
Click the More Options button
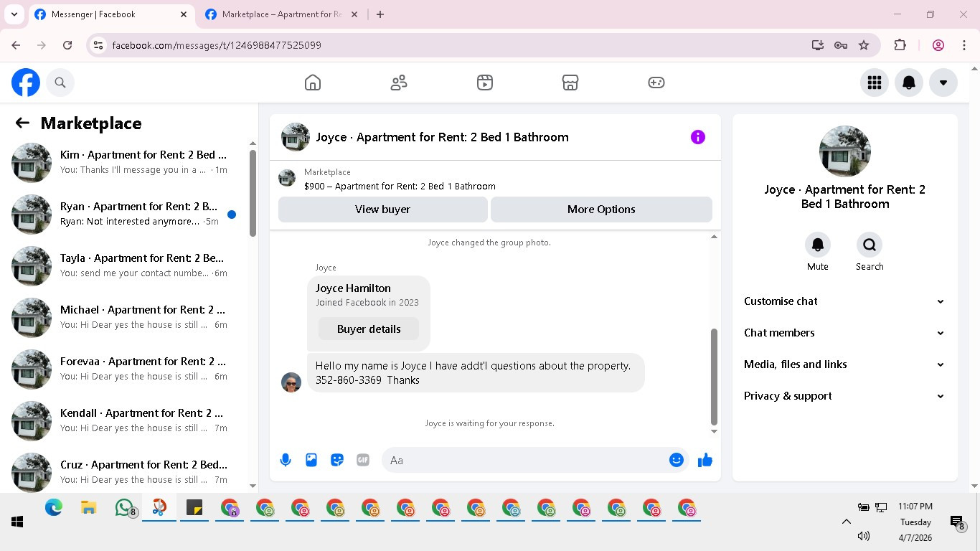(x=601, y=209)
